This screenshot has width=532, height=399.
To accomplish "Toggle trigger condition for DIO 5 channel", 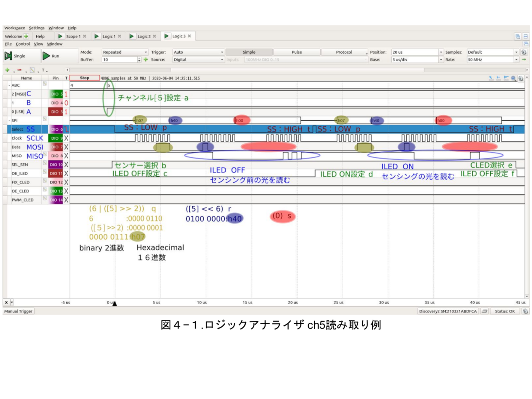I will tap(66, 94).
